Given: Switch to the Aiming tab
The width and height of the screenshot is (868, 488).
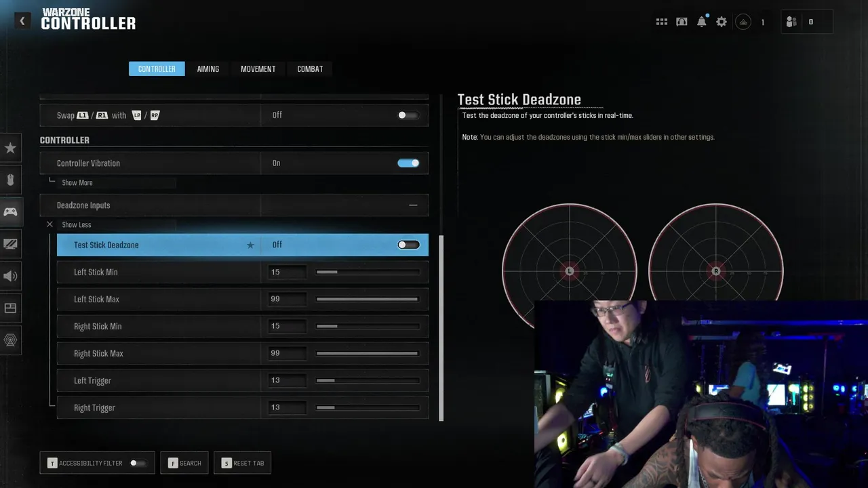Looking at the screenshot, I should (208, 68).
